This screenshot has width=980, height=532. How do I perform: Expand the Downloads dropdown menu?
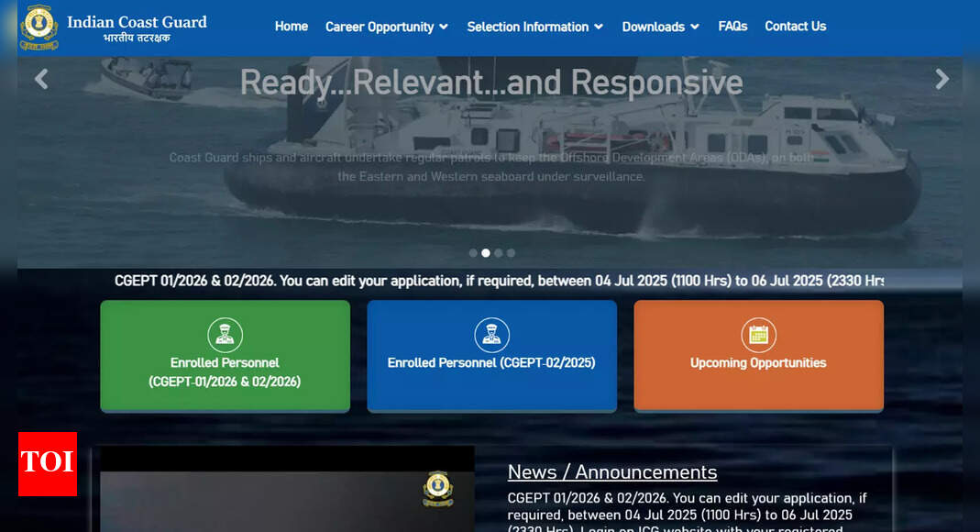660,27
